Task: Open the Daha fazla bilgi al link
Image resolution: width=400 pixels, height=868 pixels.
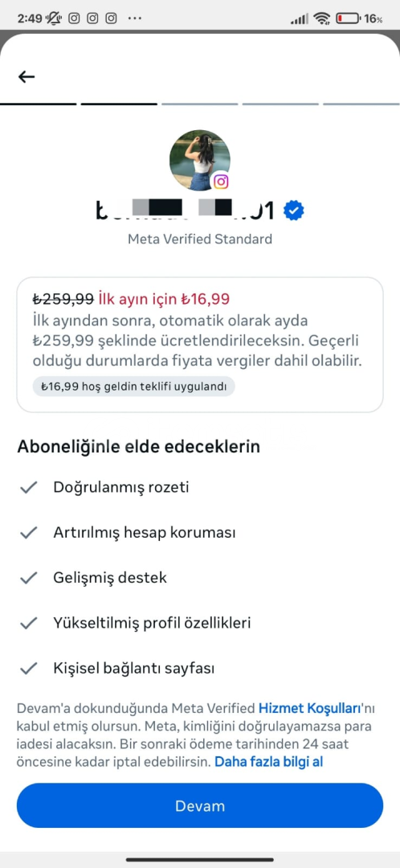Action: tap(268, 762)
